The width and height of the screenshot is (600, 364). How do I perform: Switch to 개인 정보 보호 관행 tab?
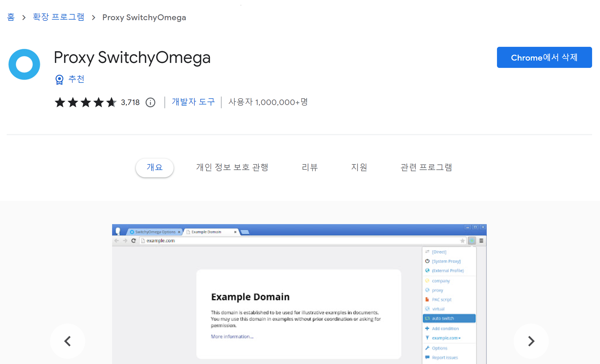pyautogui.click(x=232, y=167)
